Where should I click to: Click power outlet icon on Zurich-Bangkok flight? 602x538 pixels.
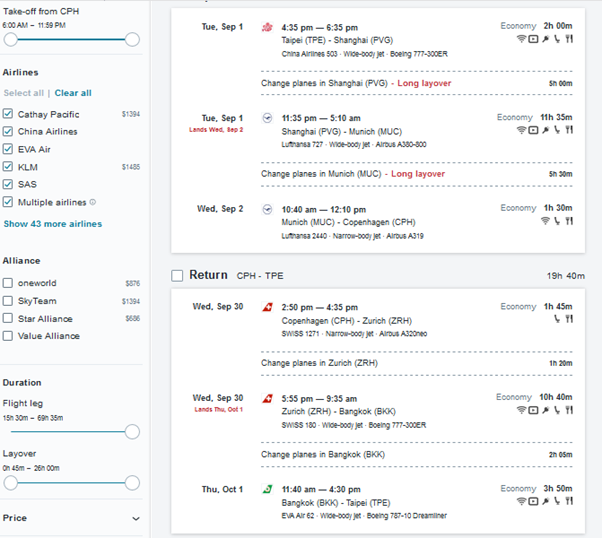point(546,410)
